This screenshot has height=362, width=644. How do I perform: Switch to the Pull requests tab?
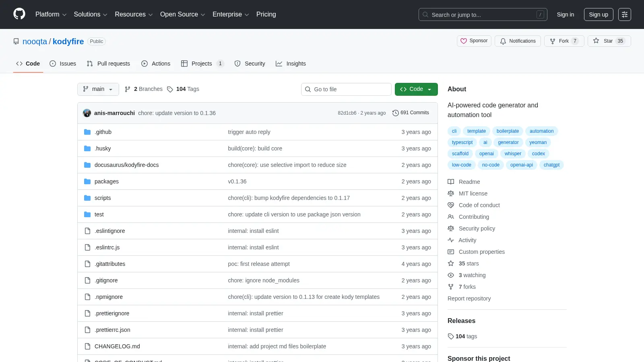click(x=108, y=64)
